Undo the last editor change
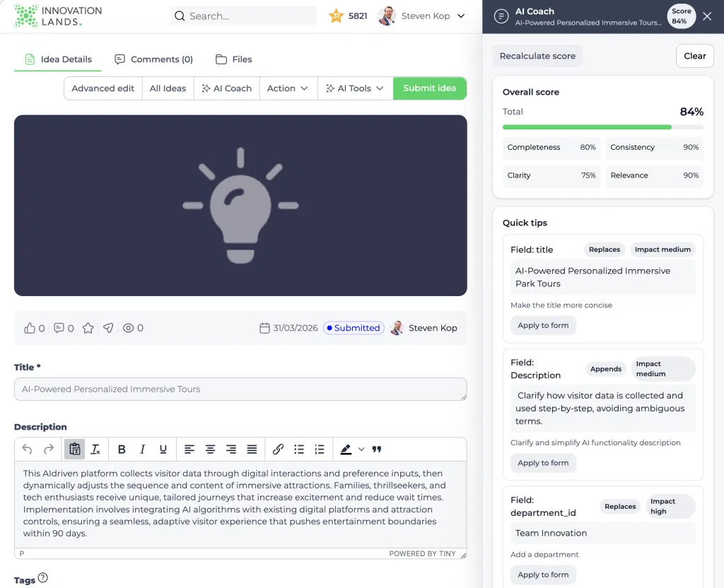Image resolution: width=724 pixels, height=588 pixels. tap(28, 449)
